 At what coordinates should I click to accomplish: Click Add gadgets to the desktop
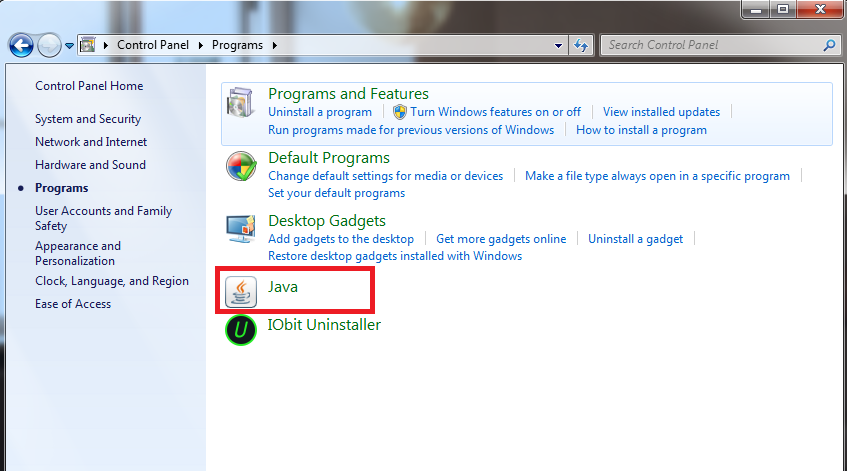341,239
